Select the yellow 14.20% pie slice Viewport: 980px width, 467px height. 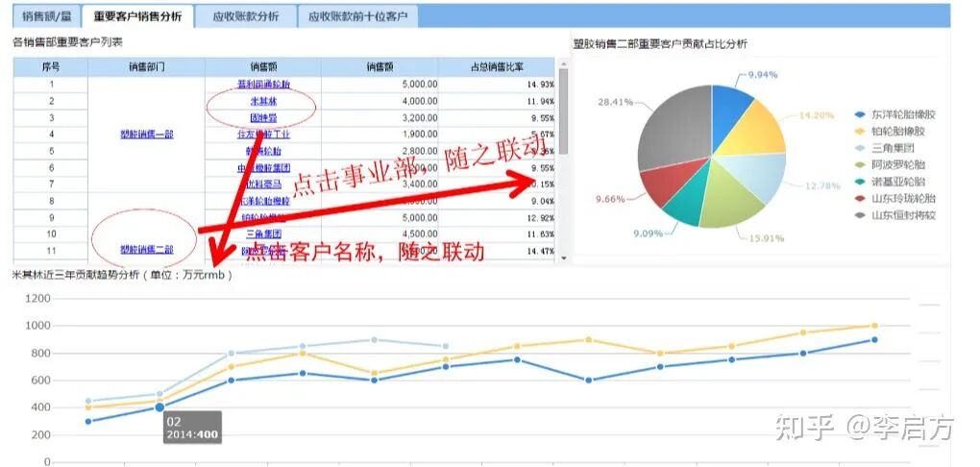(x=755, y=131)
